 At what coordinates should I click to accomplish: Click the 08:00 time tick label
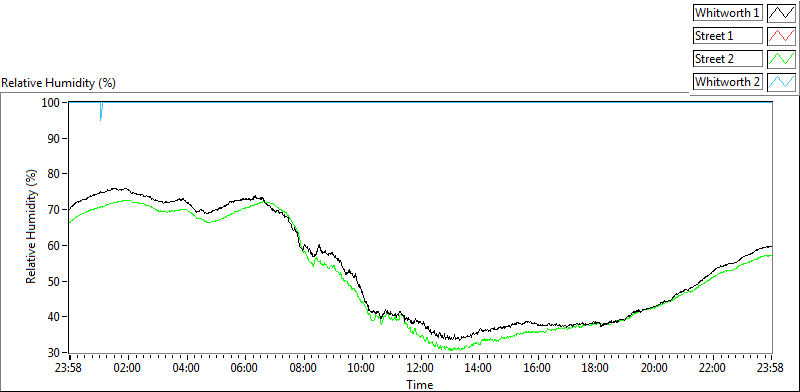point(304,368)
